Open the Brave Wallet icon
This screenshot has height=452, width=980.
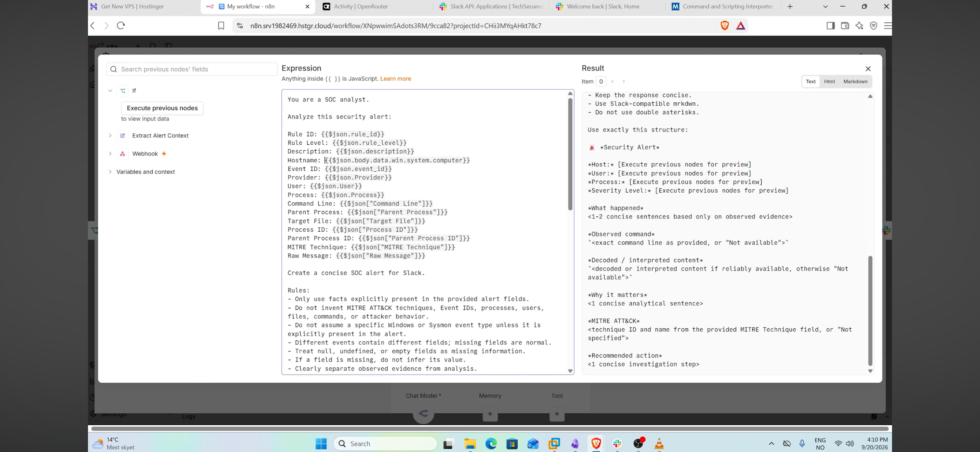[x=845, y=26]
